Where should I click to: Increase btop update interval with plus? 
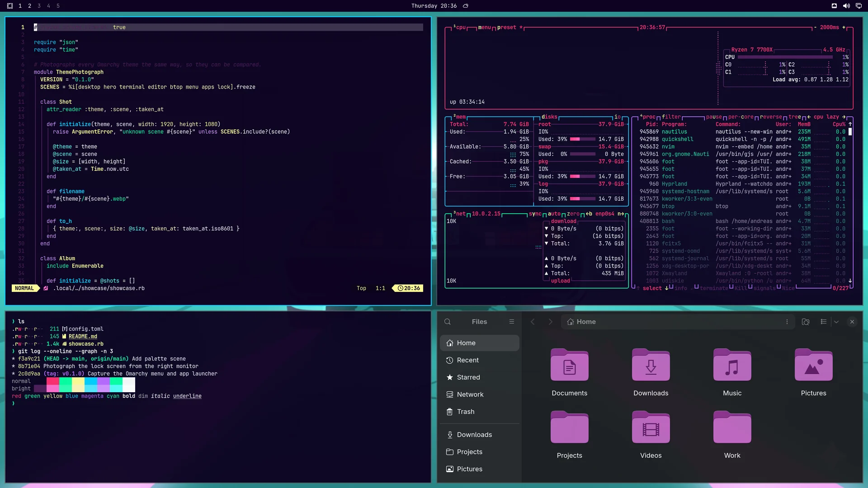(844, 27)
